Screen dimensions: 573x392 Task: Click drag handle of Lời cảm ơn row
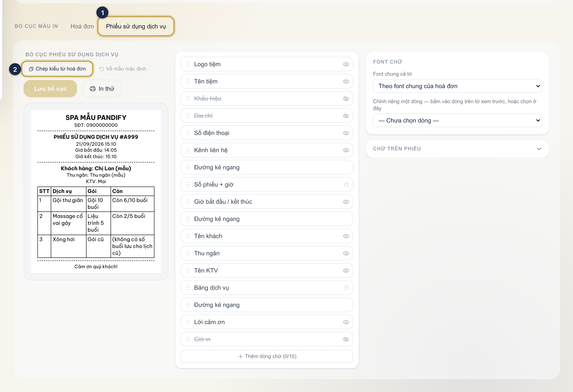(188, 322)
